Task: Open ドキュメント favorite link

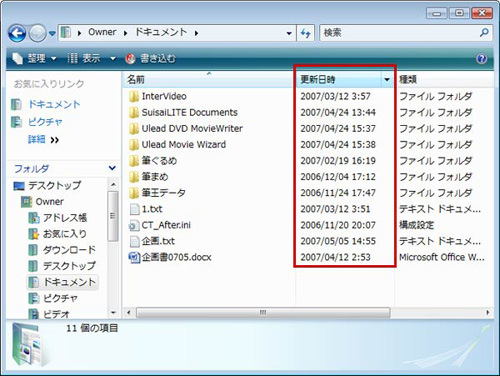Action: (54, 104)
